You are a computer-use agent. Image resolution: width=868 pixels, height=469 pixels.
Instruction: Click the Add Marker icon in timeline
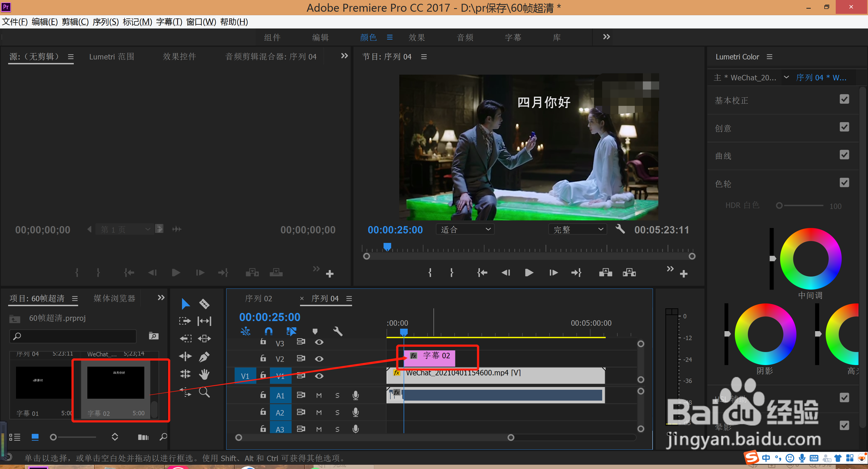tap(315, 331)
